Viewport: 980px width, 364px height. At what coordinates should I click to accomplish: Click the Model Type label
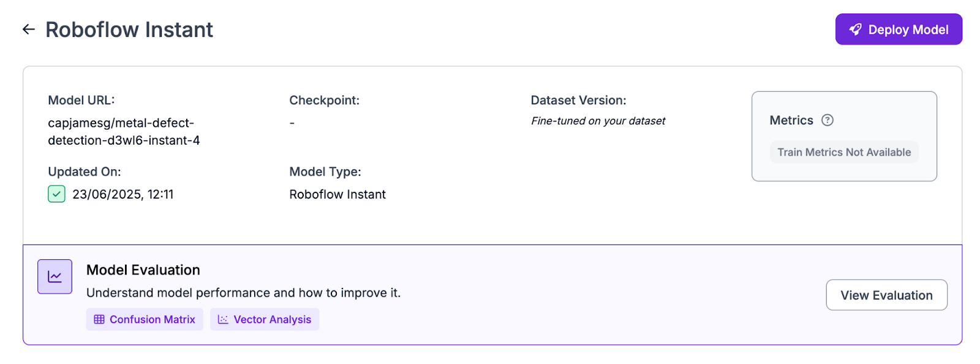pyautogui.click(x=325, y=172)
